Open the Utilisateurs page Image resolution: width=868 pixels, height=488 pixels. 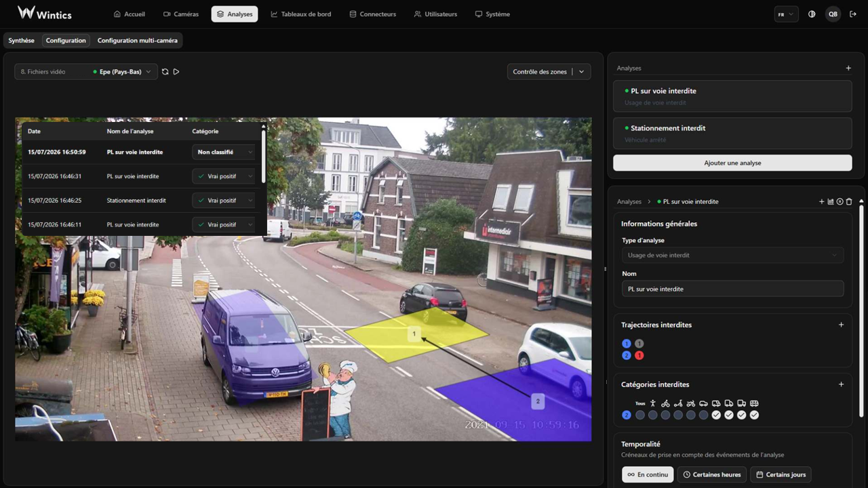pyautogui.click(x=435, y=14)
